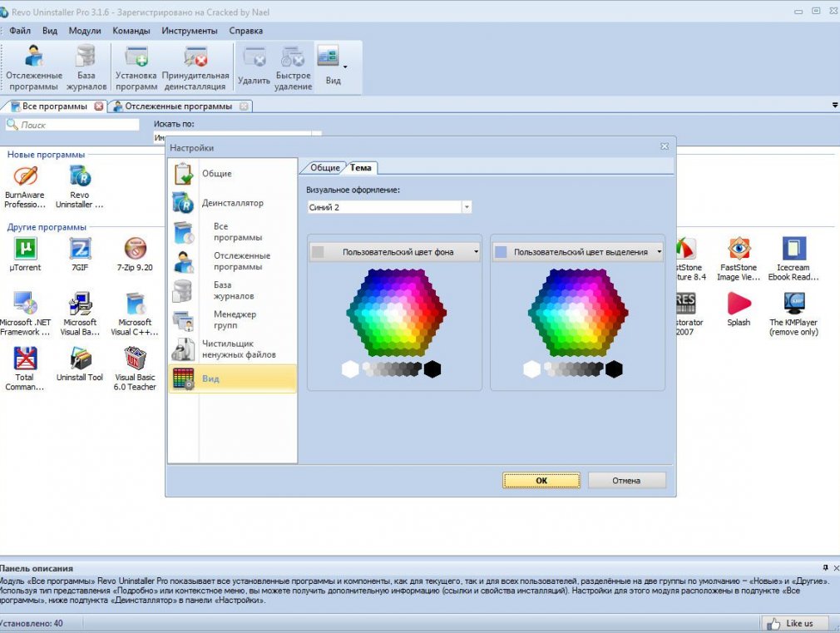Select the 7GIF program icon
Image resolution: width=840 pixels, height=633 pixels.
(80, 255)
